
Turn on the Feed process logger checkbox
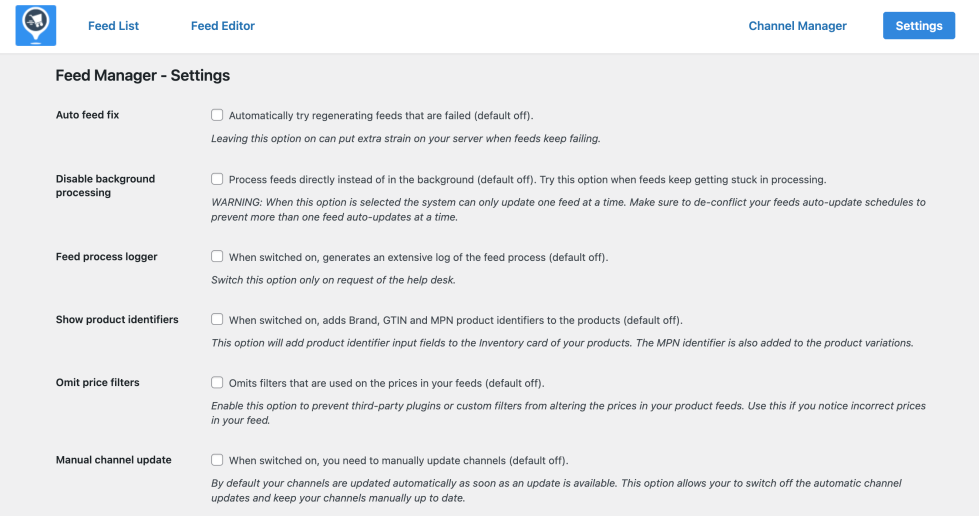217,257
